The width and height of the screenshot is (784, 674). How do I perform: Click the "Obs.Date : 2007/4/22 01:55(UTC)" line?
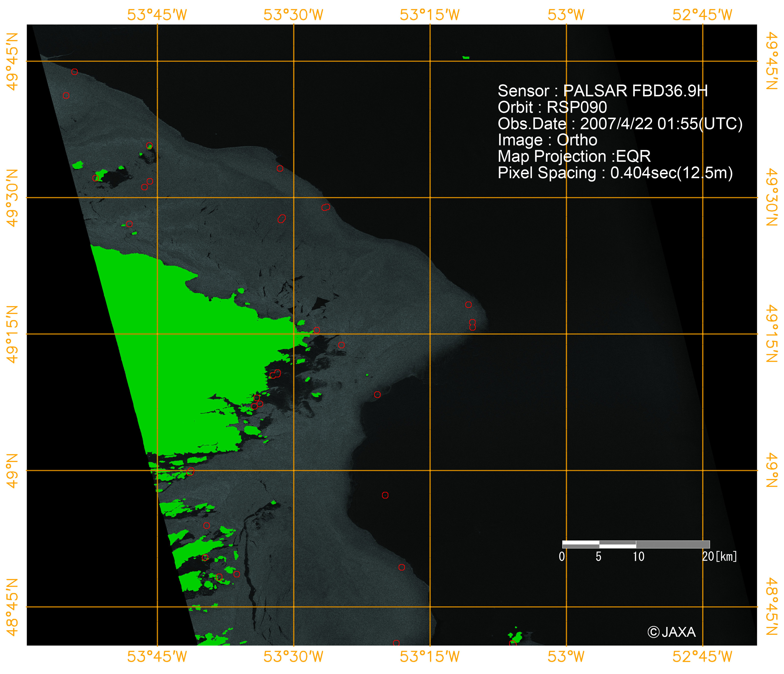pyautogui.click(x=620, y=124)
